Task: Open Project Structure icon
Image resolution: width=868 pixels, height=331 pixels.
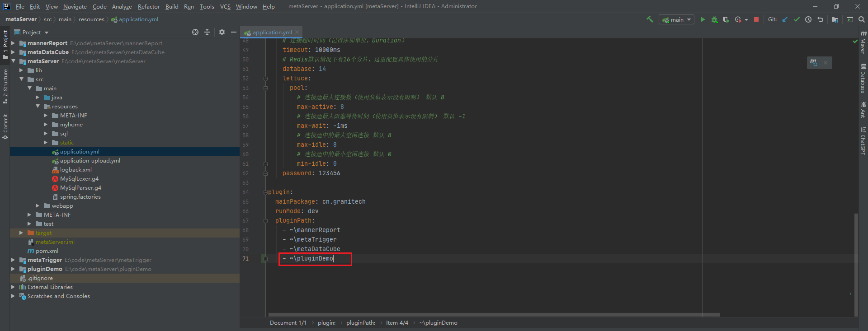Action: click(835, 19)
